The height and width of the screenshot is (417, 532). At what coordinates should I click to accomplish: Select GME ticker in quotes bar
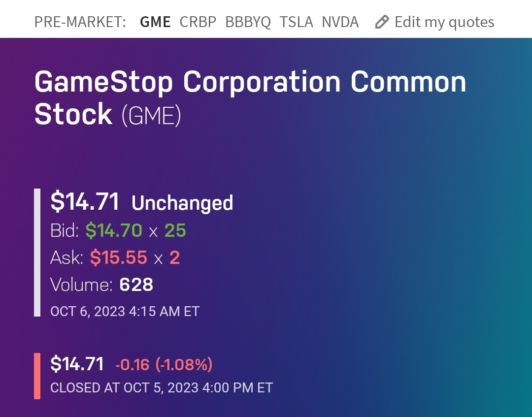click(155, 22)
